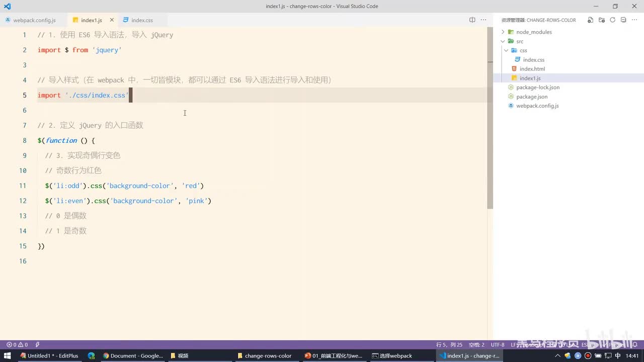Close the index1.js editor tab
The image size is (644, 362).
click(112, 20)
